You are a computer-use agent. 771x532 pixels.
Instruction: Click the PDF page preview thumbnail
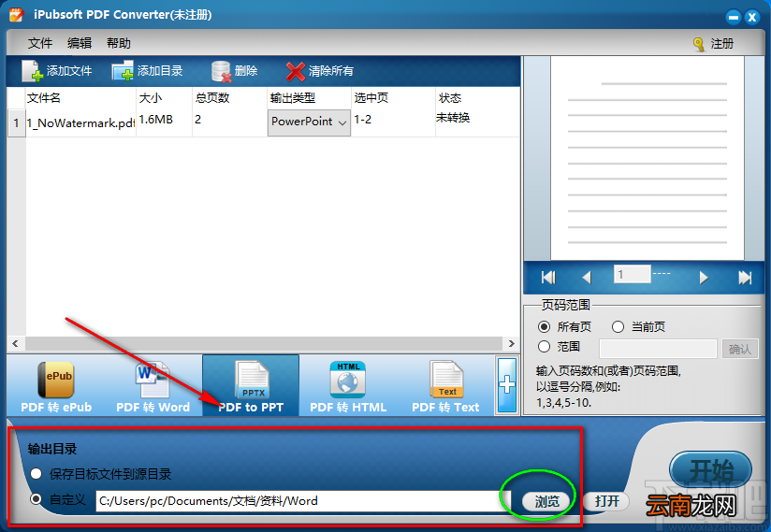[x=647, y=158]
